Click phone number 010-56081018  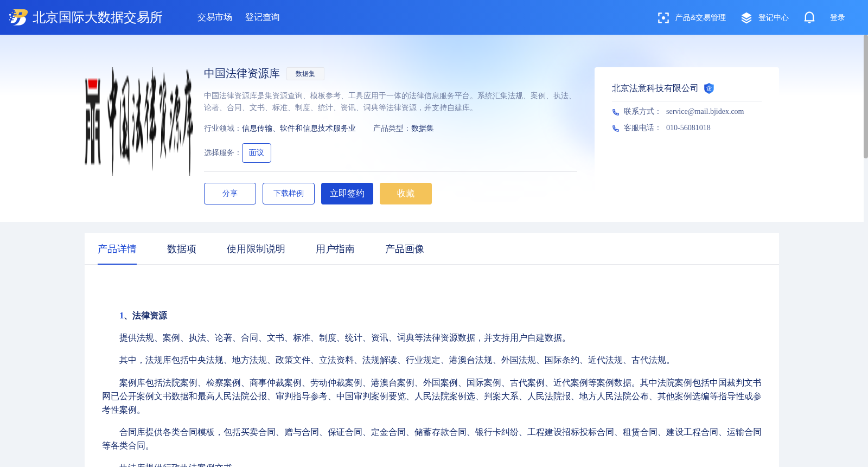688,128
